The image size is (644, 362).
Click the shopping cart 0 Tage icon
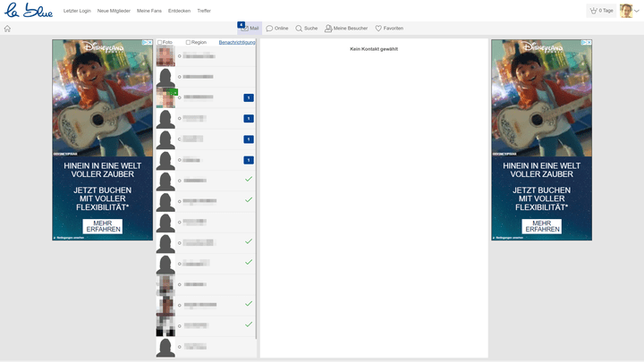pos(593,11)
